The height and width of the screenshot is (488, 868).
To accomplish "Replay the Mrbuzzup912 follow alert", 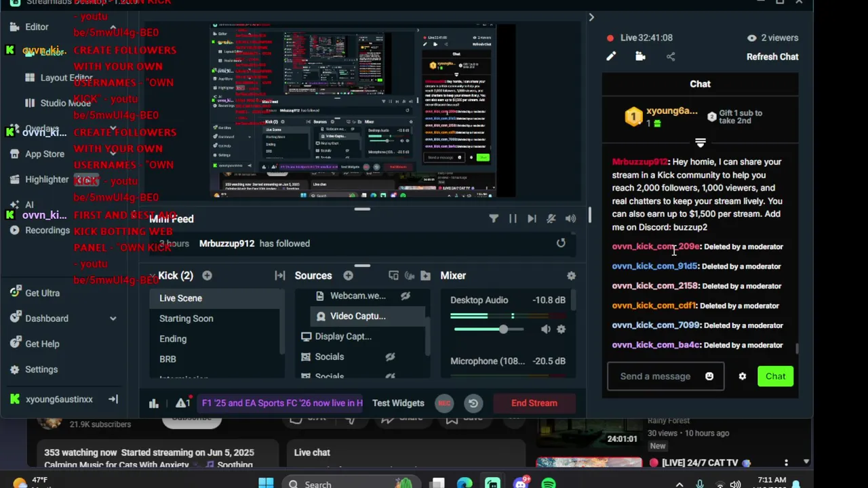I will click(561, 243).
